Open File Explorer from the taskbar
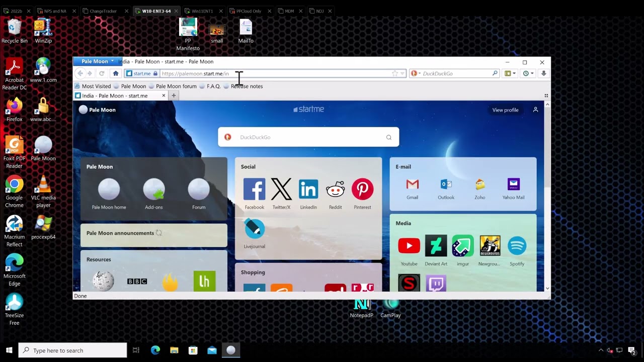644x362 pixels. tap(174, 350)
